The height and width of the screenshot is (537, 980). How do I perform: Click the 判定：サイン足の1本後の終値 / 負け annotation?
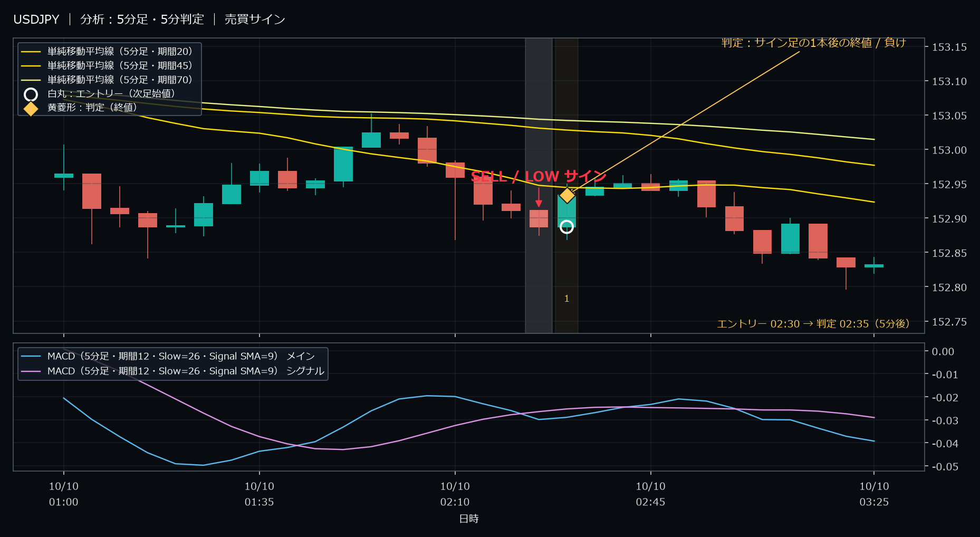[x=813, y=43]
